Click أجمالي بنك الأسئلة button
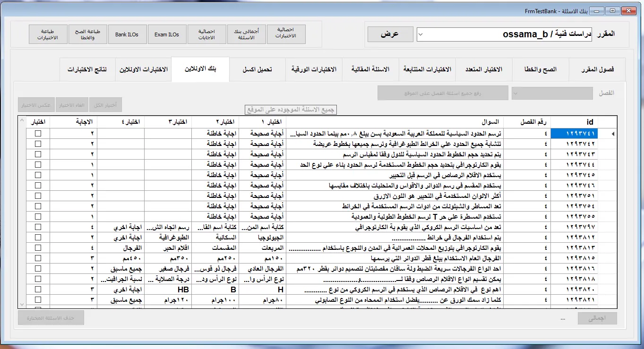Image resolution: width=644 pixels, height=349 pixels. coord(246,34)
